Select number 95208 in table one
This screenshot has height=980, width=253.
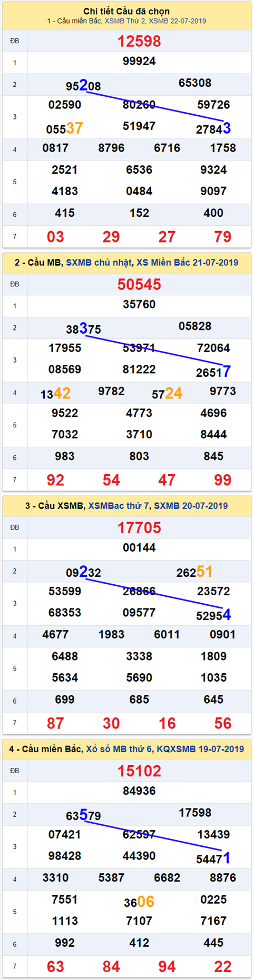pyautogui.click(x=83, y=85)
